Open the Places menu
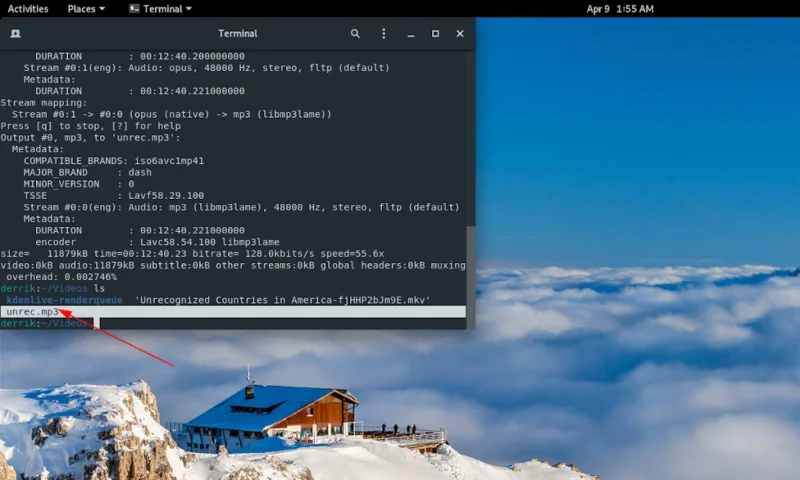Screen dimensions: 800x480 click(x=86, y=9)
